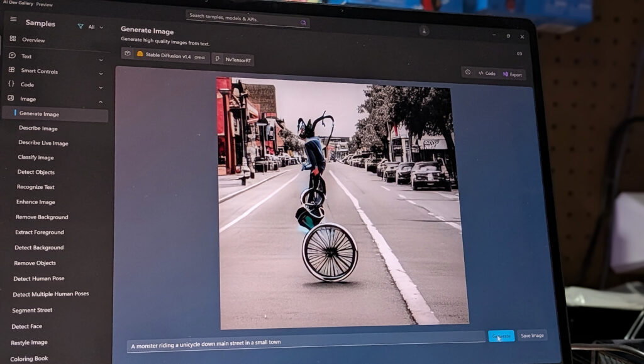
Task: Click the model cube icon
Action: click(x=128, y=54)
